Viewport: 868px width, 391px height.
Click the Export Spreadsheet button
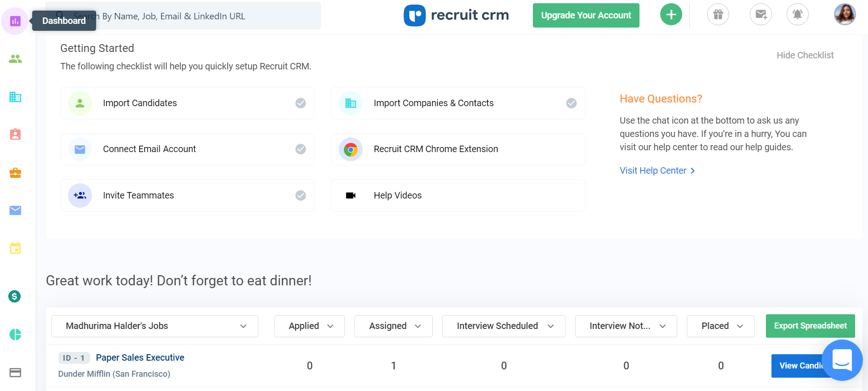tap(811, 326)
